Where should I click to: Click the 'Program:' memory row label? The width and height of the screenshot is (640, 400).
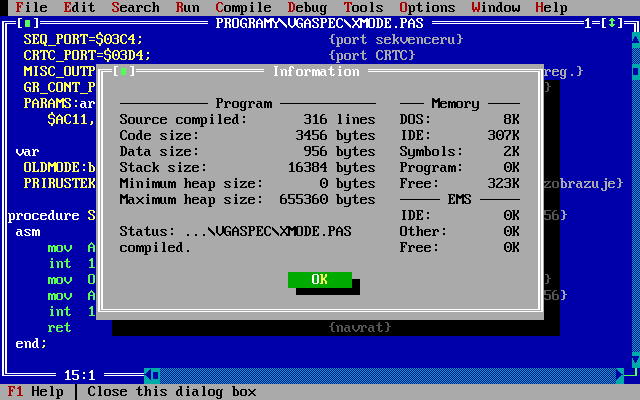[431, 167]
